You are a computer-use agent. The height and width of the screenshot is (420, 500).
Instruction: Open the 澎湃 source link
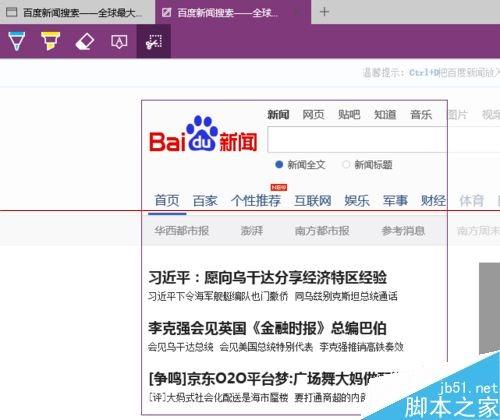click(x=252, y=231)
